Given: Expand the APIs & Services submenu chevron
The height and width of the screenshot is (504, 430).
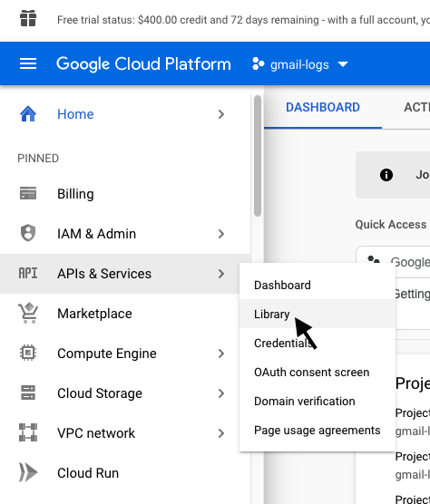Looking at the screenshot, I should click(x=221, y=274).
